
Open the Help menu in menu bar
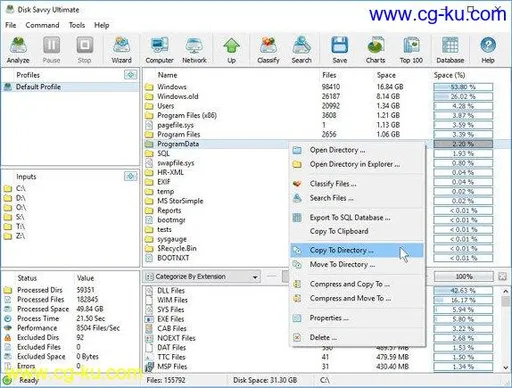pyautogui.click(x=102, y=25)
